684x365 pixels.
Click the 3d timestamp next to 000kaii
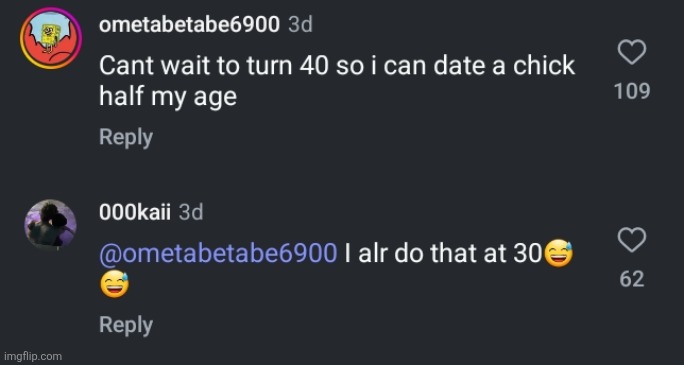click(x=191, y=213)
